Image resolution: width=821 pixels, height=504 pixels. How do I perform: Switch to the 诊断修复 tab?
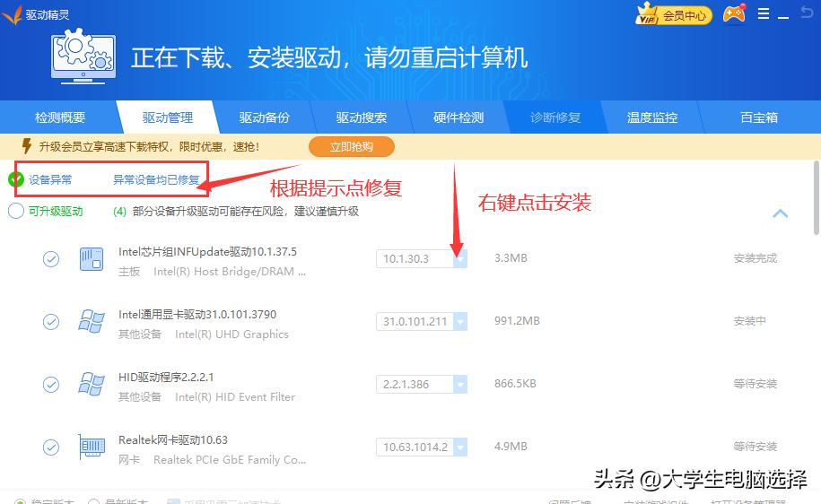tap(555, 117)
